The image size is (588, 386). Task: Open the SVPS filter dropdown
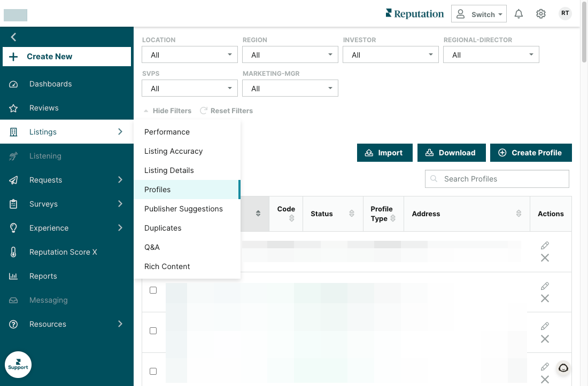(x=190, y=88)
